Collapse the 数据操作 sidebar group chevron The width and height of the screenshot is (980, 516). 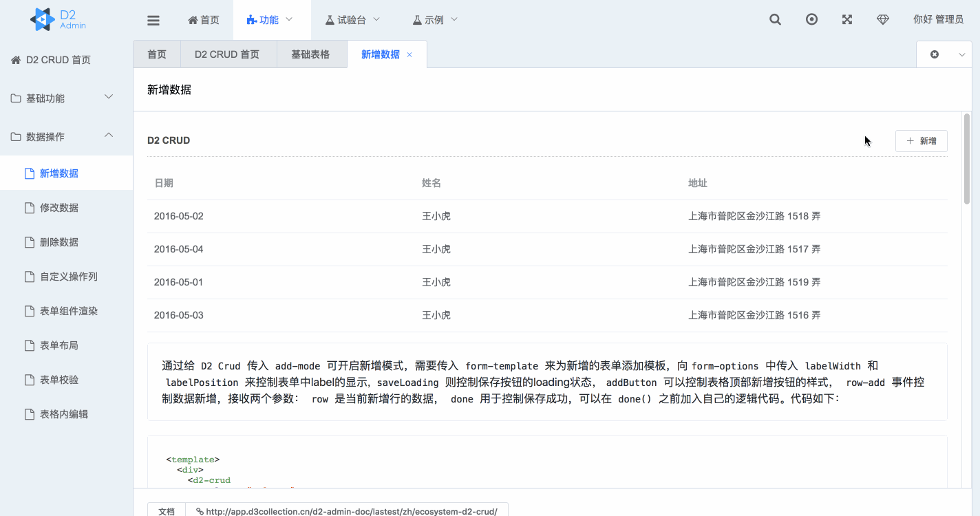[109, 136]
